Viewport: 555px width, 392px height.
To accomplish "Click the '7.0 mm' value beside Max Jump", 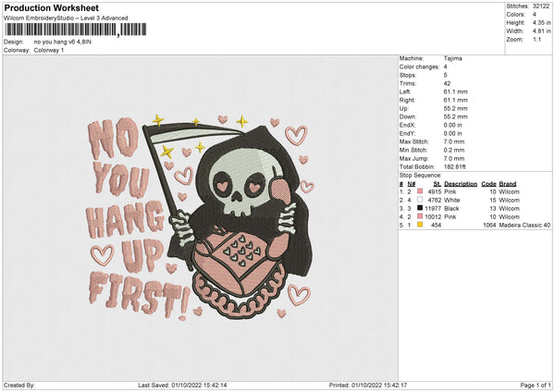I will tap(454, 158).
